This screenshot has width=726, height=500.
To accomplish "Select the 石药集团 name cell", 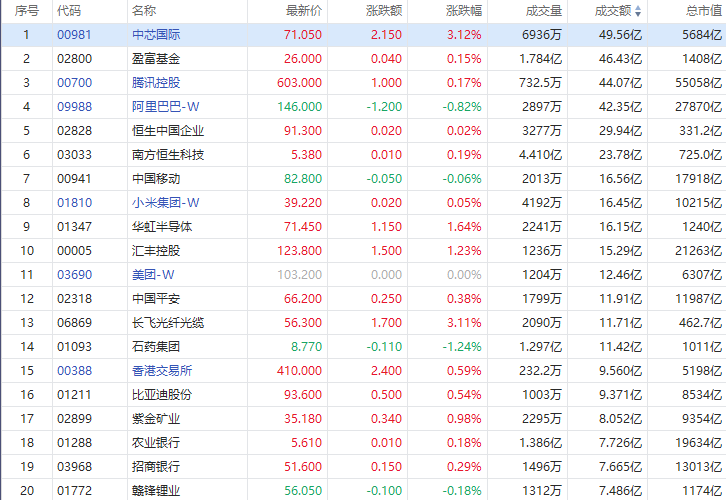I will point(156,347).
